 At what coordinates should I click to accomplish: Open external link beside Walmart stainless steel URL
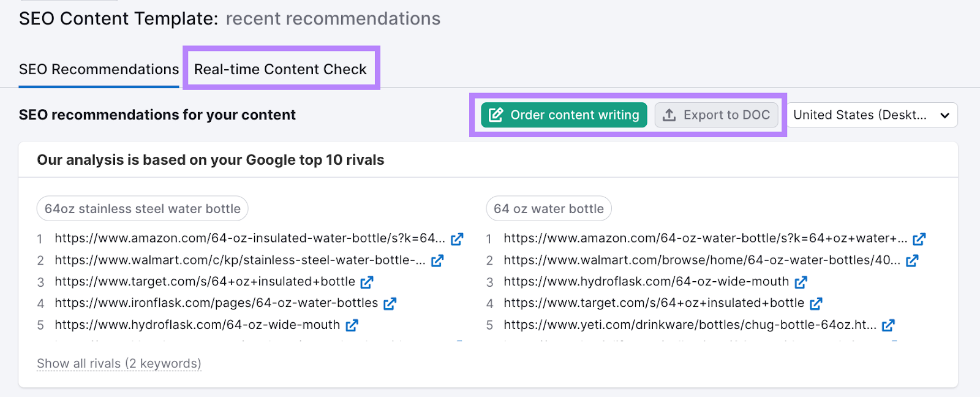(437, 260)
